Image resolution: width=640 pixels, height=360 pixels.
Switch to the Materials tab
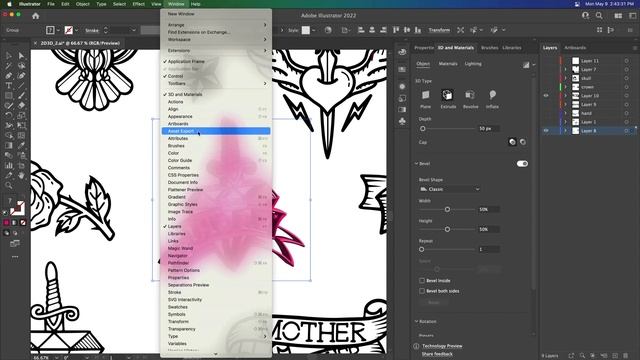(x=448, y=64)
